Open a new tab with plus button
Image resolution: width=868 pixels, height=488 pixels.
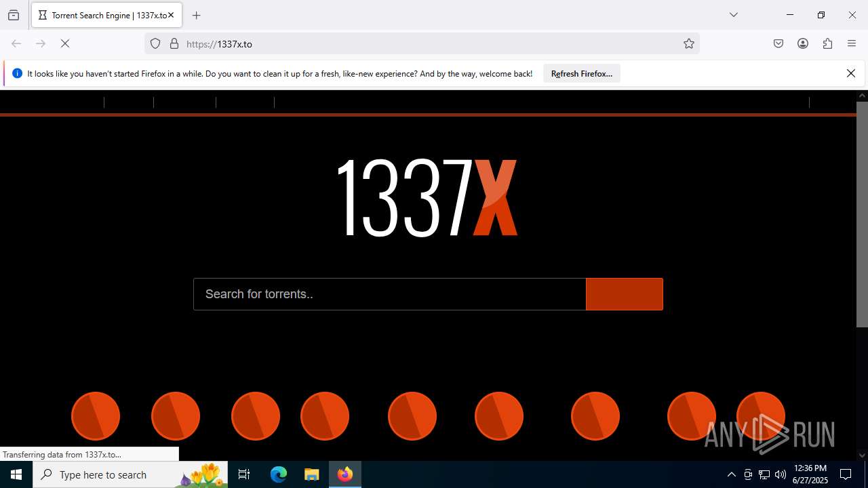pos(196,15)
